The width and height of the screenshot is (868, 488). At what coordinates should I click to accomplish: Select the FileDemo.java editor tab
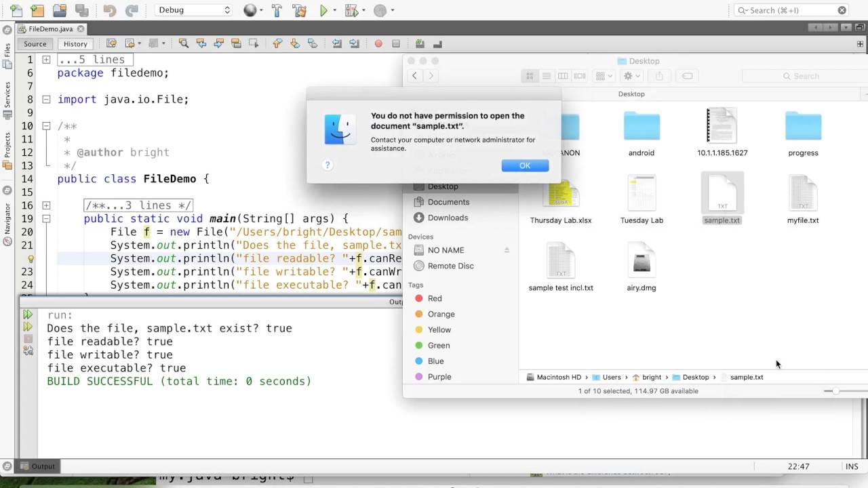[51, 29]
